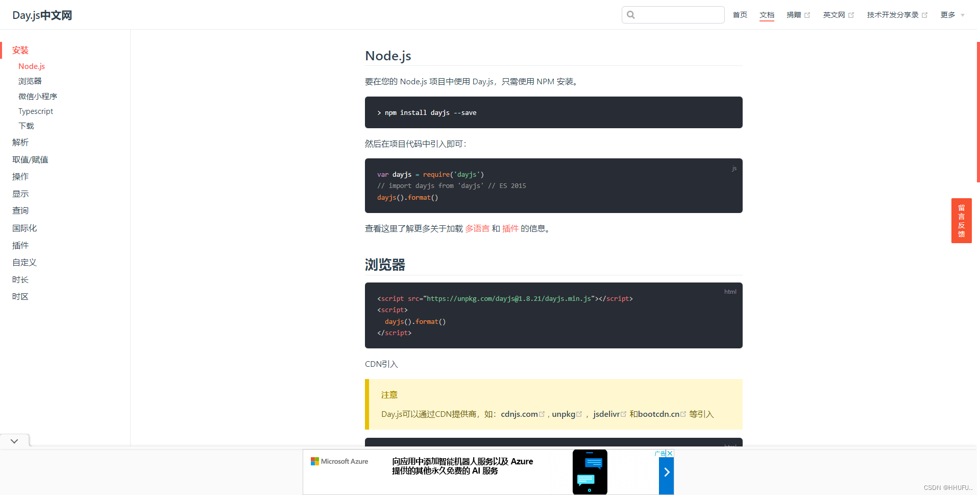
Task: Click the page vertical scrollbar thumb
Action: click(x=978, y=112)
